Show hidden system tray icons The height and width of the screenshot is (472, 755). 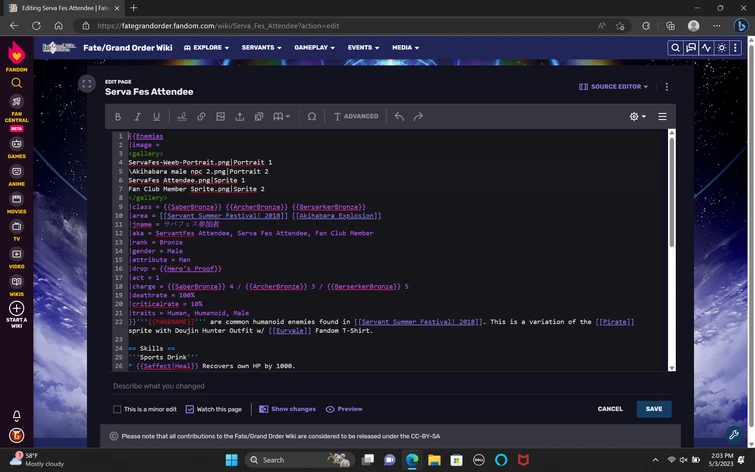[x=655, y=460]
